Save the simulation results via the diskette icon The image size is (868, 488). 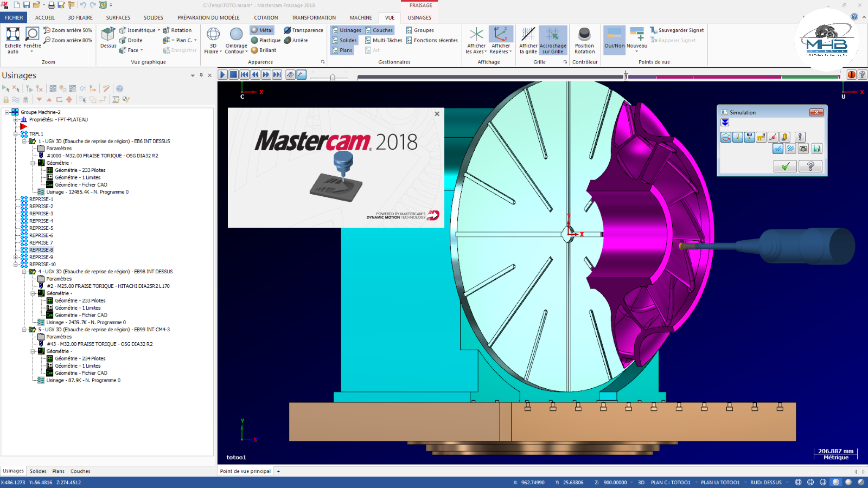[x=816, y=148]
